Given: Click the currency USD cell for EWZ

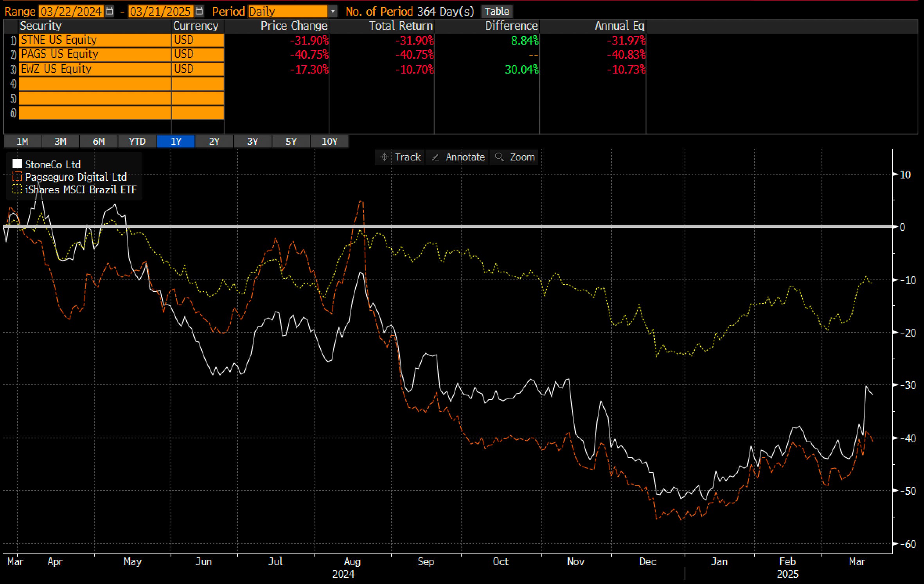Looking at the screenshot, I should click(x=198, y=69).
